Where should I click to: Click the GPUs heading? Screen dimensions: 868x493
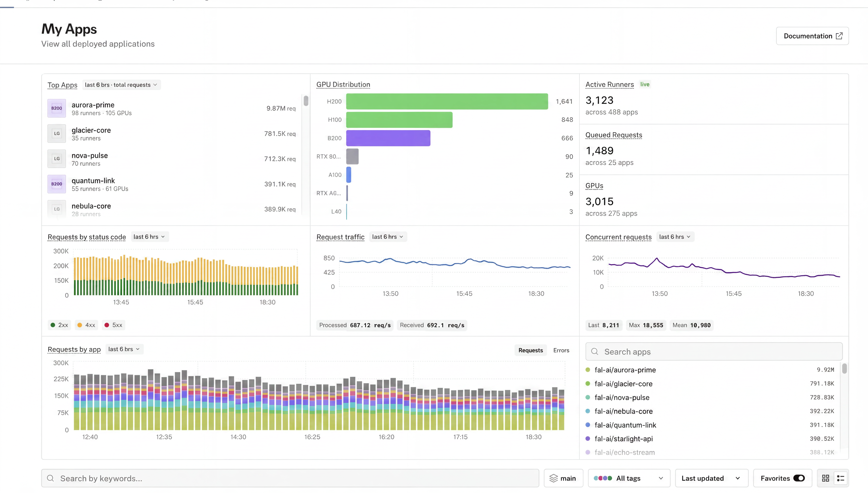click(594, 186)
